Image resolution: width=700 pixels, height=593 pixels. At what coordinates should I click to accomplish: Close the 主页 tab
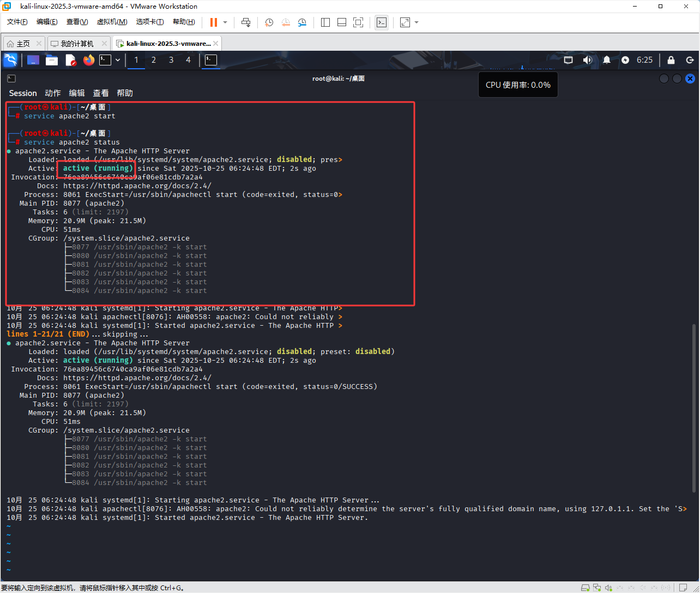39,44
